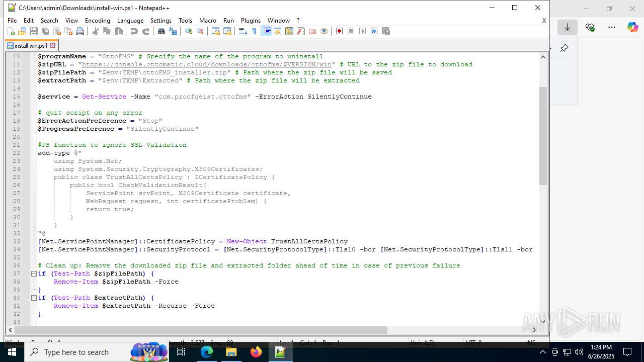Screen dimensions: 644x362
Task: Click the Copy toolbar icon
Action: (x=107, y=31)
